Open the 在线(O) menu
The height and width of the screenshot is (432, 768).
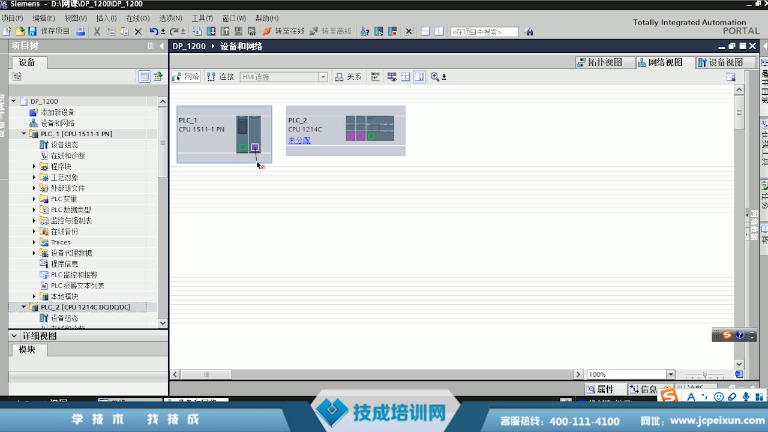[x=138, y=18]
